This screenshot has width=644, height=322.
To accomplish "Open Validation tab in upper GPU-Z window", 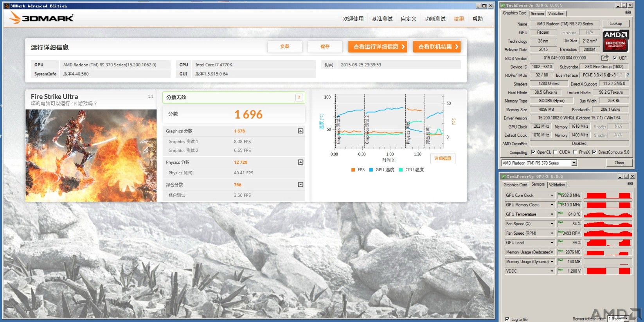I will click(x=556, y=14).
